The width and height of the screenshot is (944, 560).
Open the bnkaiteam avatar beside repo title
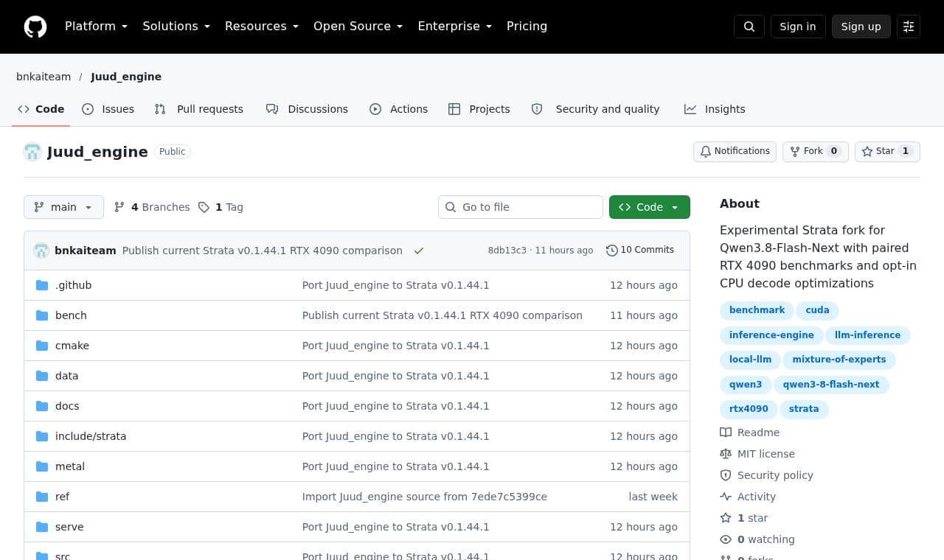(x=32, y=152)
